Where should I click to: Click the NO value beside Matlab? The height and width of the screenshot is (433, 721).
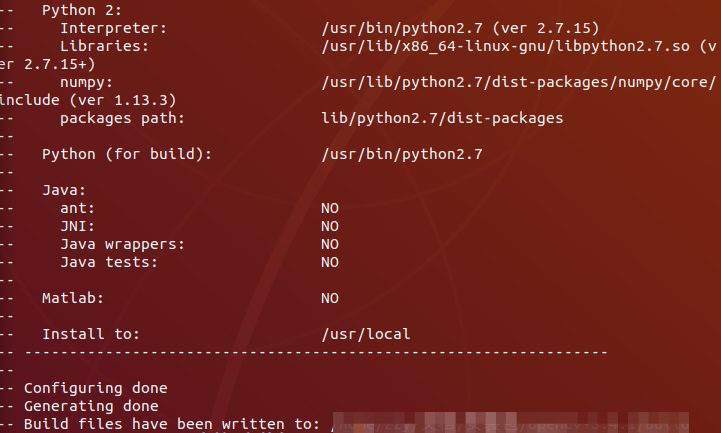tap(330, 298)
